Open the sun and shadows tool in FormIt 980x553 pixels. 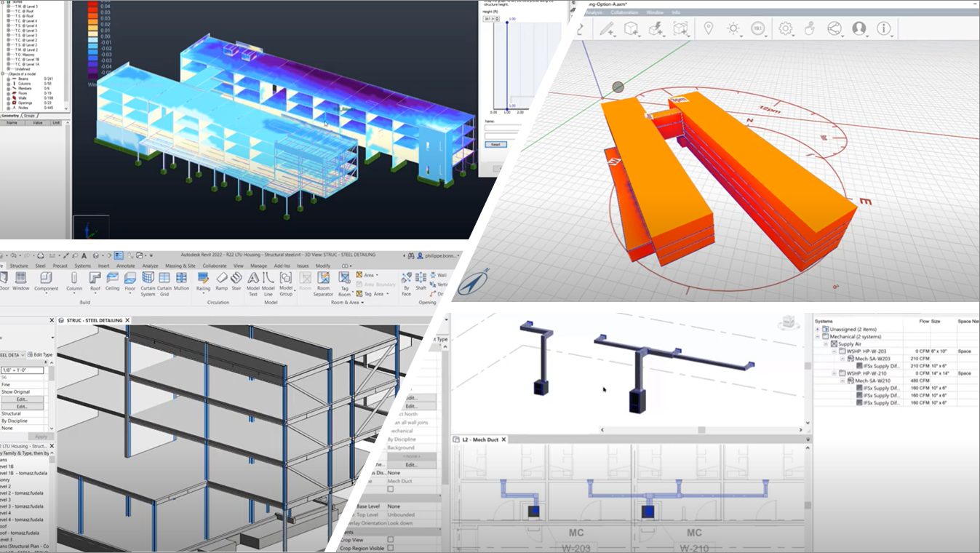pyautogui.click(x=733, y=28)
